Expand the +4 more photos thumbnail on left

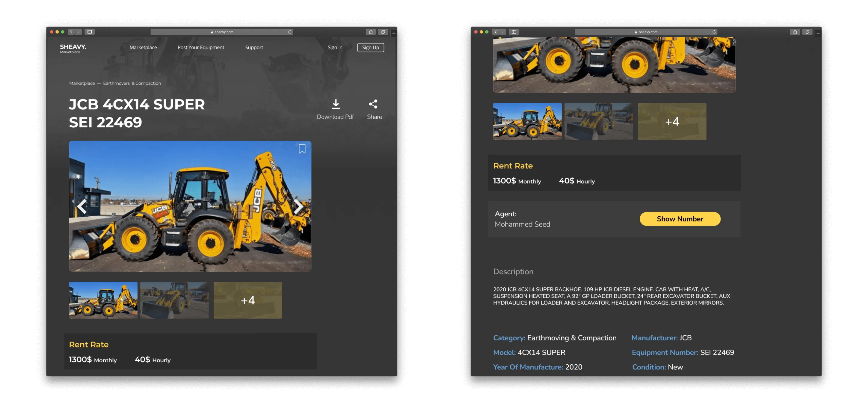pyautogui.click(x=248, y=300)
